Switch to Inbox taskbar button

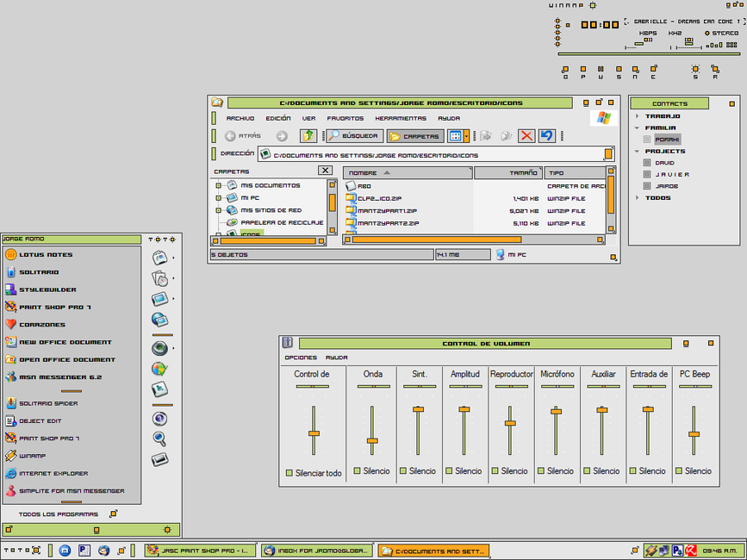pos(316,551)
